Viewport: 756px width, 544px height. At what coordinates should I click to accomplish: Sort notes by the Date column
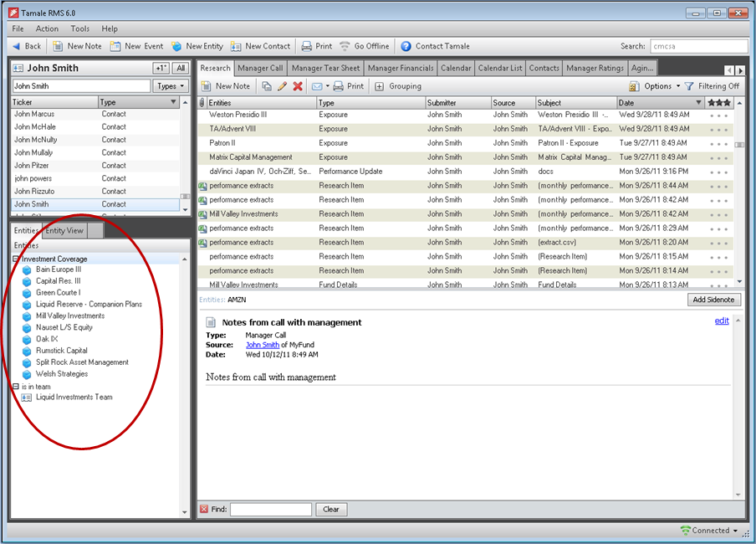[660, 103]
